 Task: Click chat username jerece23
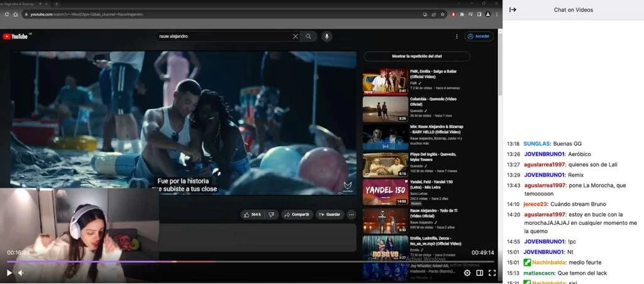tap(535, 204)
